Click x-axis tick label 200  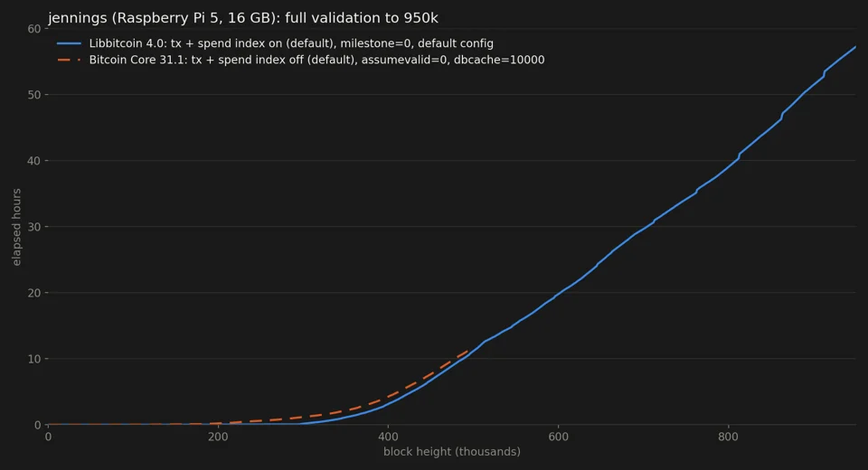click(x=218, y=437)
